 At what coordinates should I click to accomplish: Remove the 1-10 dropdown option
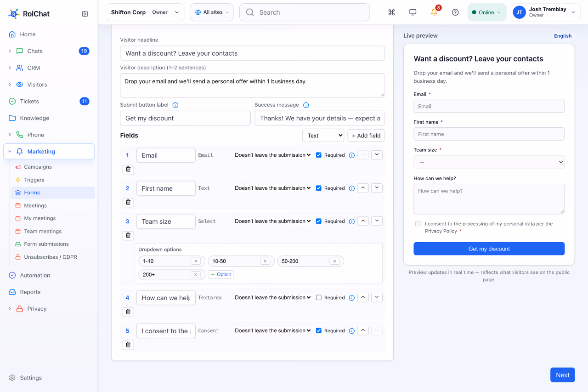coord(196,261)
